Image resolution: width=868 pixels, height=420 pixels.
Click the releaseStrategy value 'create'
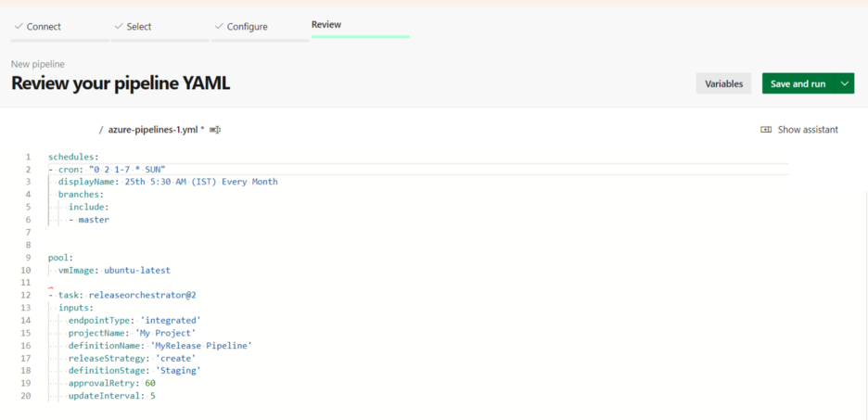tap(175, 358)
